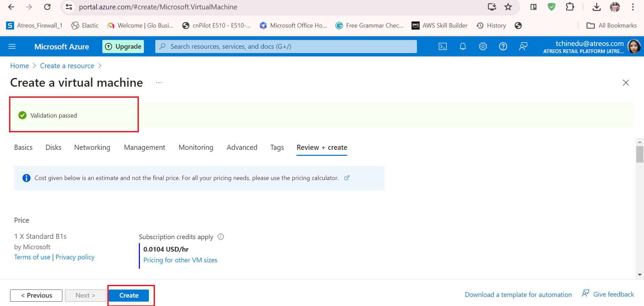Open the Privacy policy link
The image size is (644, 306).
[75, 257]
